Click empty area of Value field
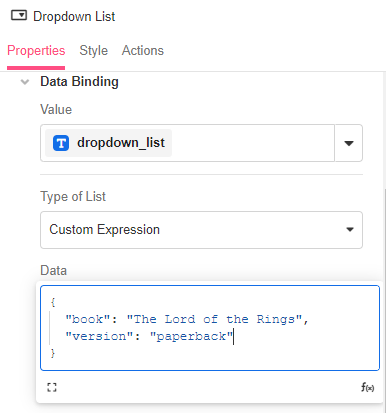Image resolution: width=386 pixels, height=413 pixels. point(253,143)
